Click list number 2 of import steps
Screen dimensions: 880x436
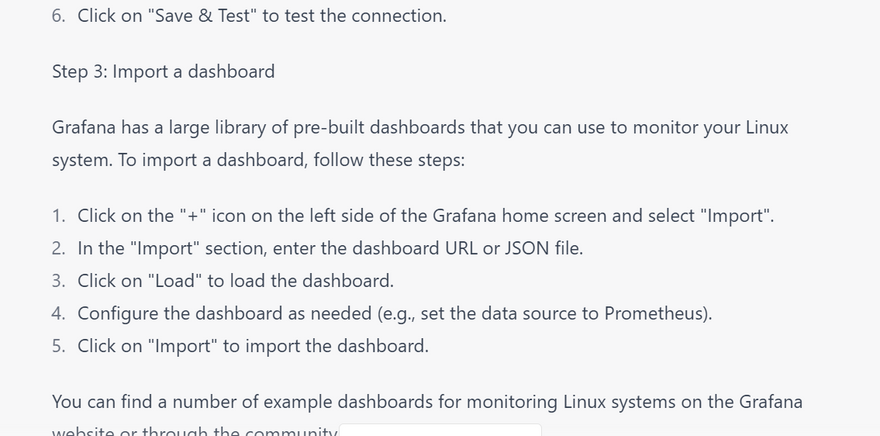click(x=59, y=248)
